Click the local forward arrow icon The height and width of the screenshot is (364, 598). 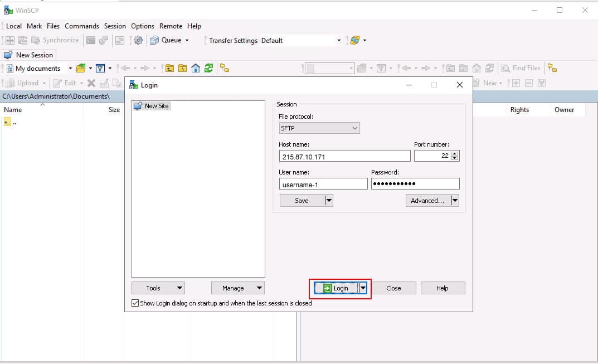(x=145, y=69)
